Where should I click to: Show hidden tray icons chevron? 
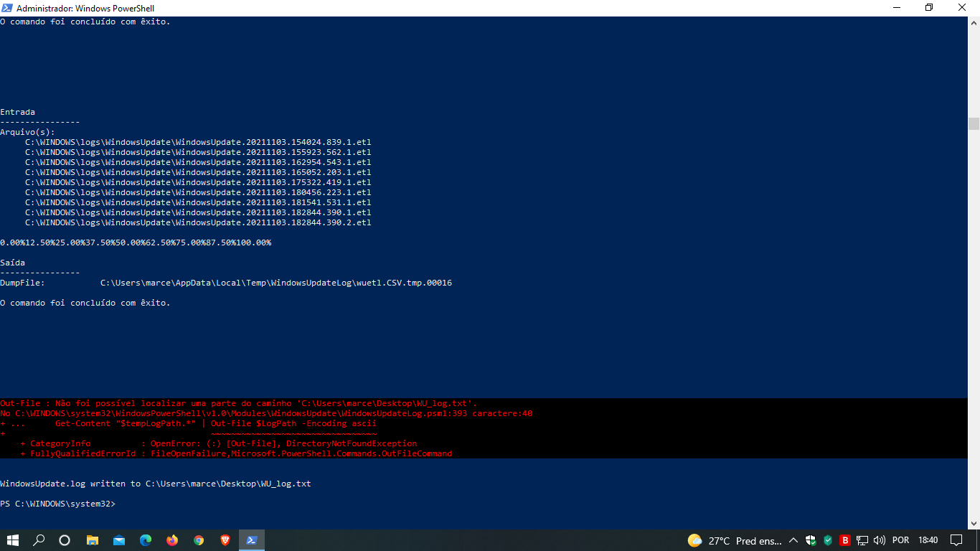tap(793, 540)
